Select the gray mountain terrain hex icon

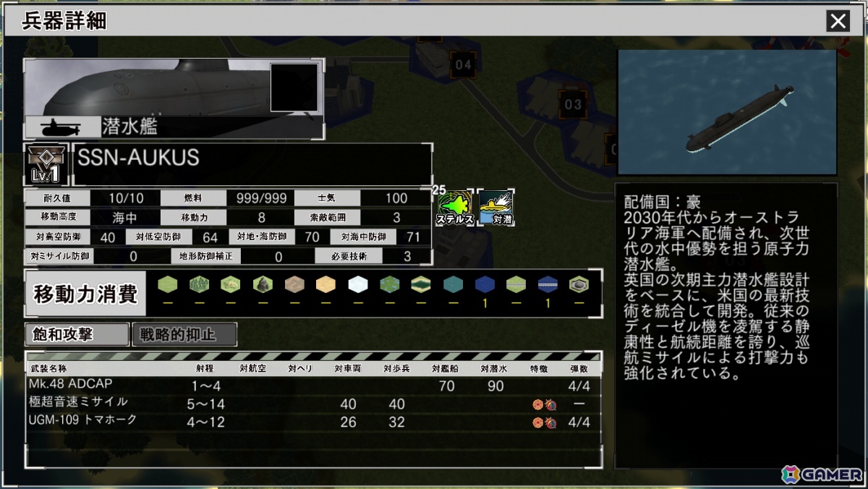pyautogui.click(x=263, y=285)
